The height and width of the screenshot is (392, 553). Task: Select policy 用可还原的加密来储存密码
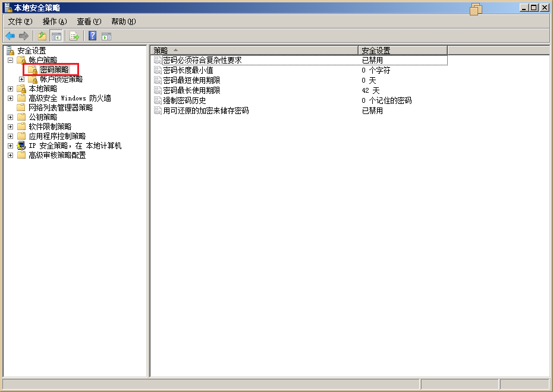coord(206,110)
